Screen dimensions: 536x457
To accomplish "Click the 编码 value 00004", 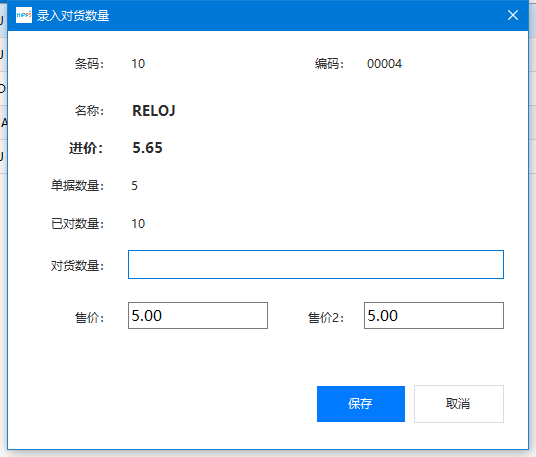I will [x=384, y=64].
